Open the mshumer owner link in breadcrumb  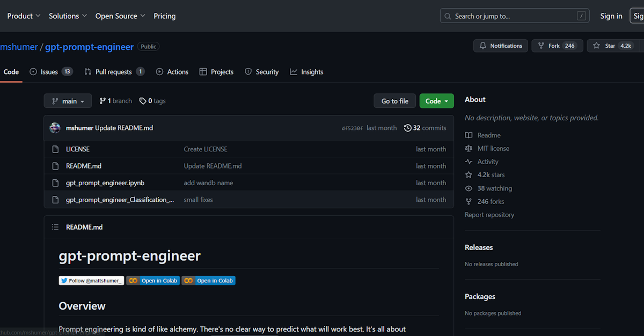click(19, 47)
